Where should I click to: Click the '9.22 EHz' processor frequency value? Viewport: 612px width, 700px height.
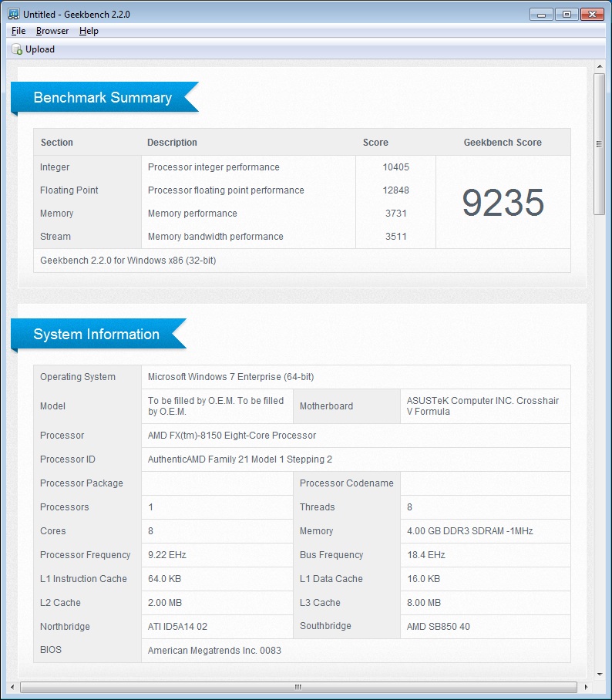tap(167, 555)
